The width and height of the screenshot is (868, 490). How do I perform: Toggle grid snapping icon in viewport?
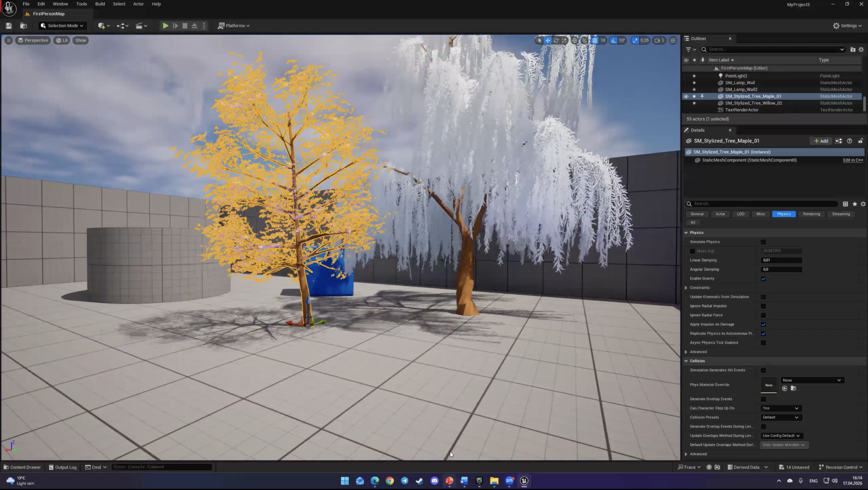click(x=595, y=40)
